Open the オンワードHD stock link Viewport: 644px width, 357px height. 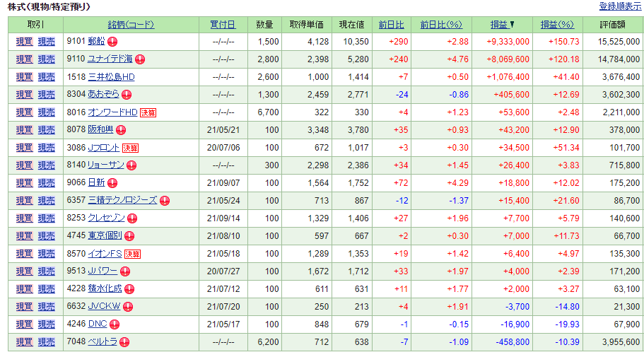[x=112, y=112]
